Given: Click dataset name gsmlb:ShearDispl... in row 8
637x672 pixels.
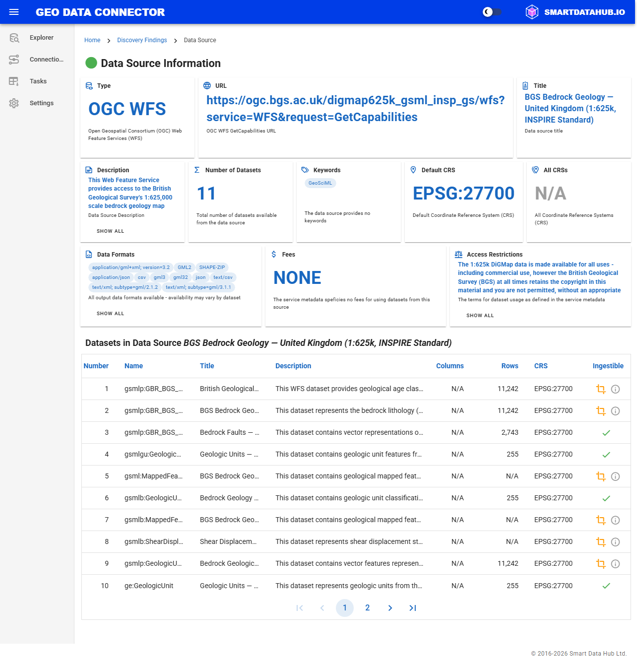Looking at the screenshot, I should (154, 542).
